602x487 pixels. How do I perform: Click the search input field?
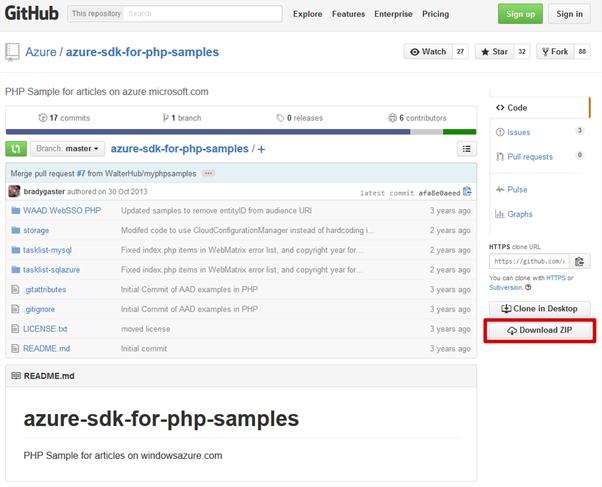(x=203, y=13)
